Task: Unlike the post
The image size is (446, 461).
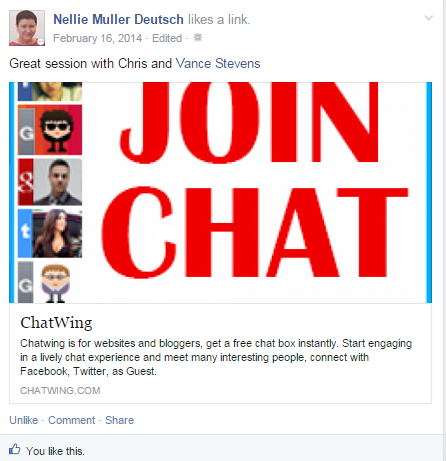Action: 24,420
